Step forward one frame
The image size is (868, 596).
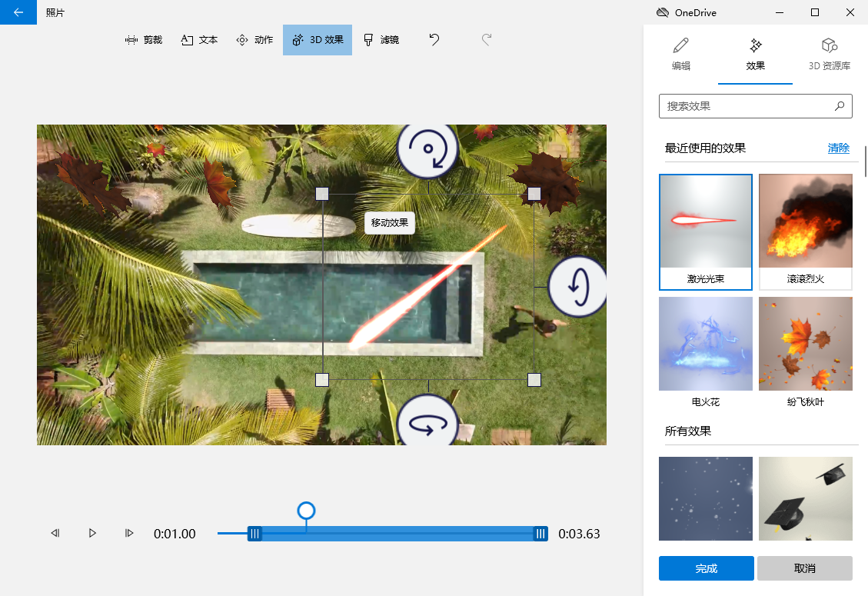(x=129, y=533)
